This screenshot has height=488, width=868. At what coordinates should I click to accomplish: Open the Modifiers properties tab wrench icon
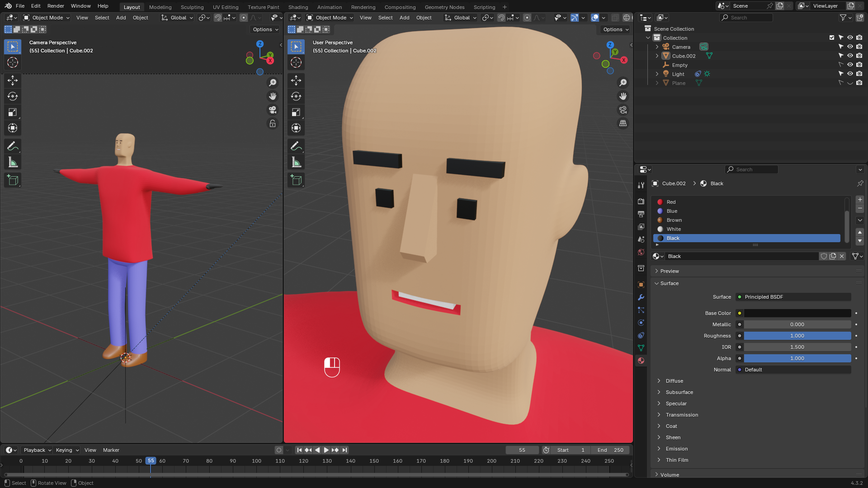click(x=641, y=297)
